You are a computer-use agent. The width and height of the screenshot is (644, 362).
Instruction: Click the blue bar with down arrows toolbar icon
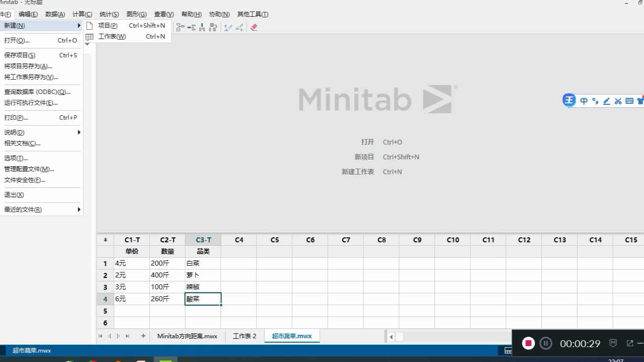202,27
